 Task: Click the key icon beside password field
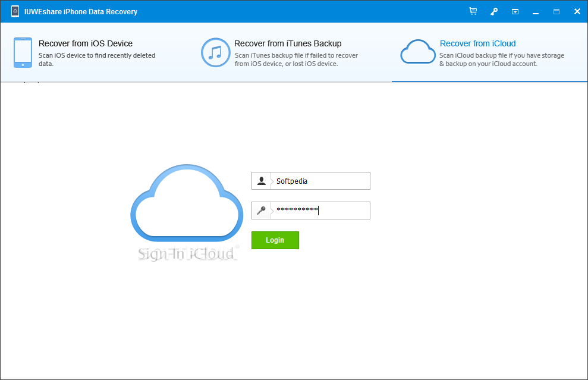click(x=262, y=211)
